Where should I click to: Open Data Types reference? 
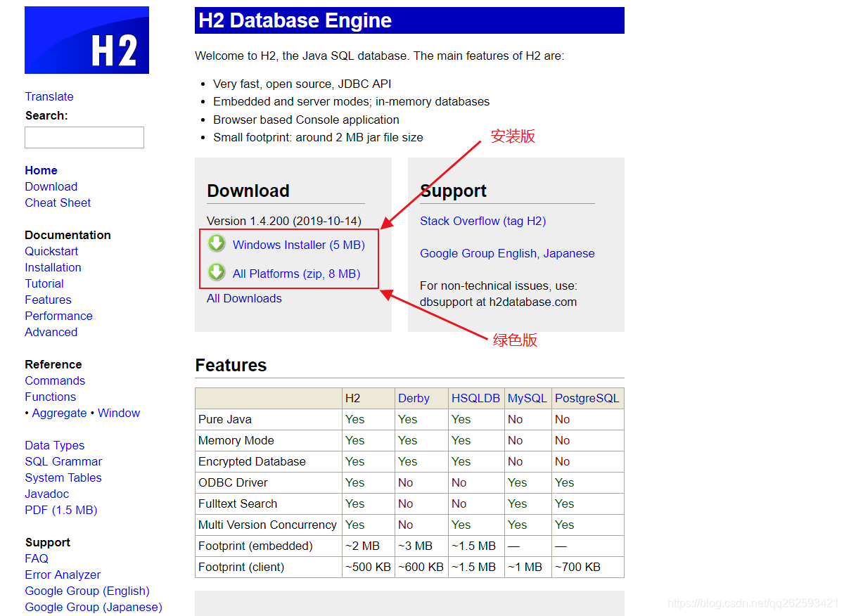(54, 445)
